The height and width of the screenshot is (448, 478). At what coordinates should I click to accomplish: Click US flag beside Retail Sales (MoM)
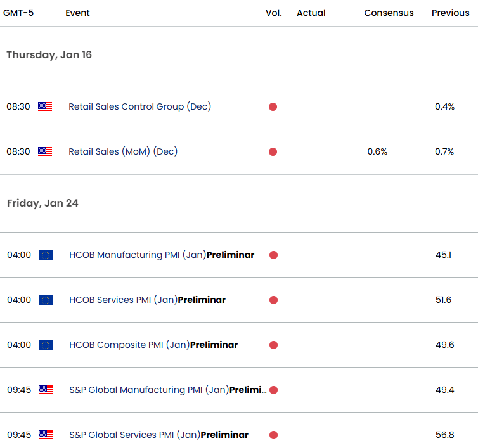[45, 152]
